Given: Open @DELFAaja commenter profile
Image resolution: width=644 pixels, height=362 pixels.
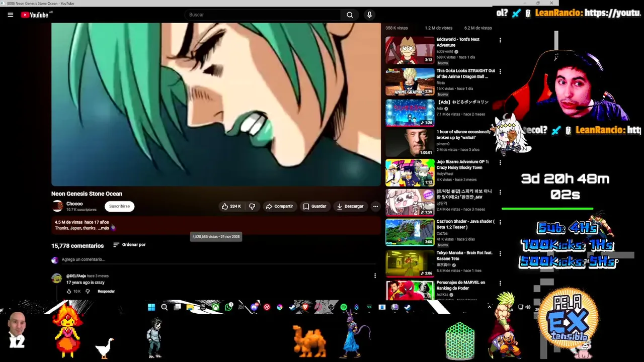Looking at the screenshot, I should click(76, 276).
